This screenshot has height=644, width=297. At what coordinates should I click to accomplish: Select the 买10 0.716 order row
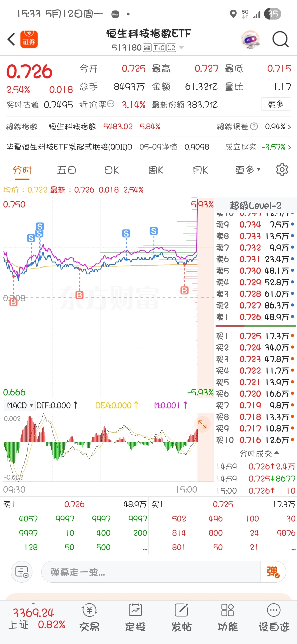click(x=255, y=440)
